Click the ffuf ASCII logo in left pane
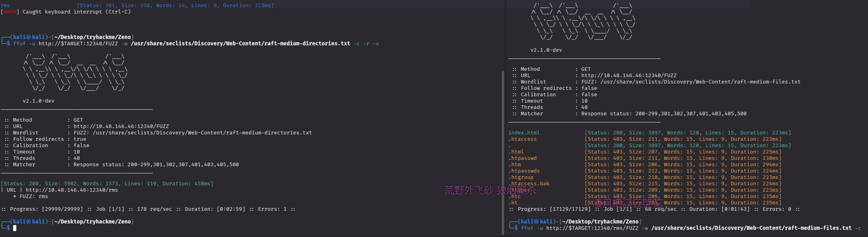 pos(75,72)
